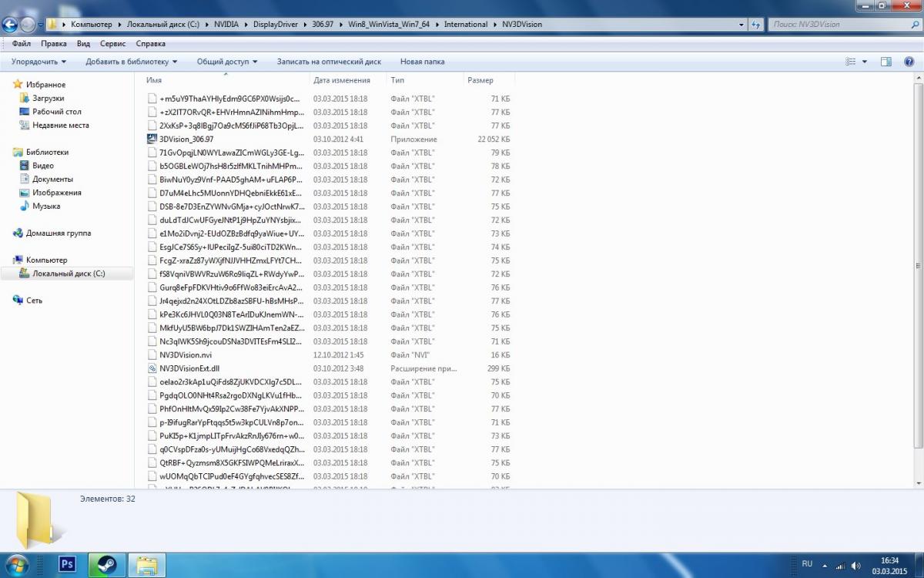The image size is (924, 578).
Task: Open the view options dropdown arrow
Action: coord(865,62)
